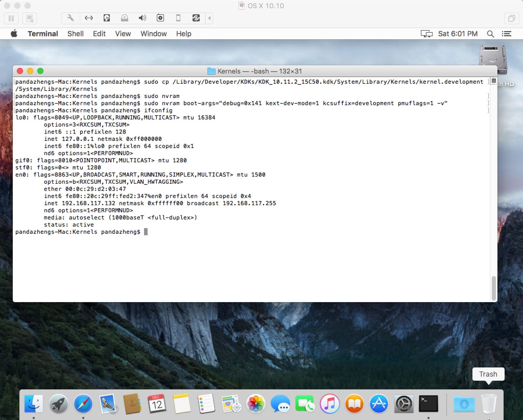Open the Window menu
The height and width of the screenshot is (420, 523).
153,34
